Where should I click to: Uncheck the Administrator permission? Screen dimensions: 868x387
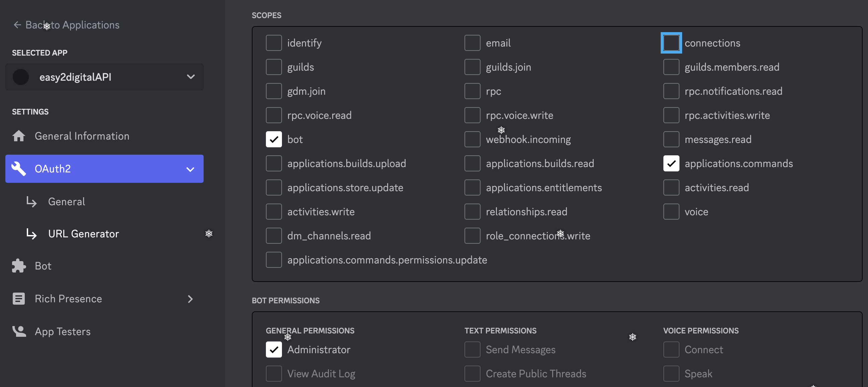(274, 350)
